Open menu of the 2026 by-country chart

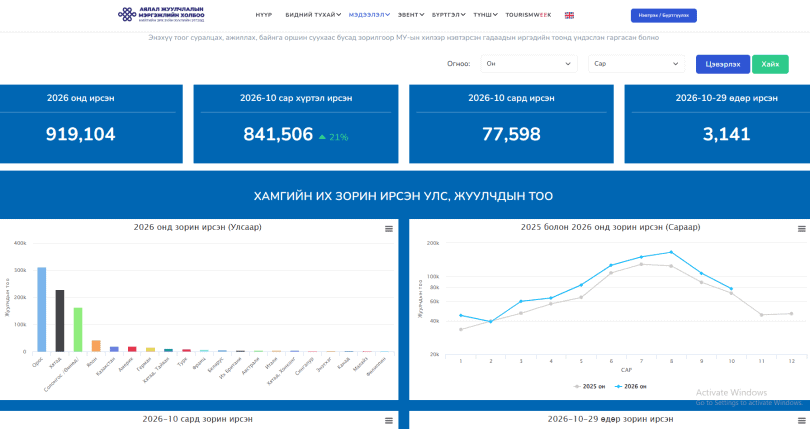click(x=389, y=229)
